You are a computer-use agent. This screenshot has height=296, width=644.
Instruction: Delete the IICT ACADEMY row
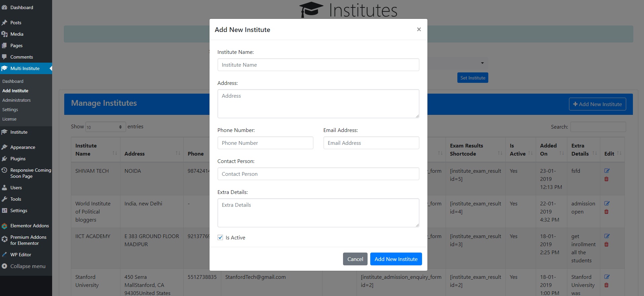(x=606, y=244)
